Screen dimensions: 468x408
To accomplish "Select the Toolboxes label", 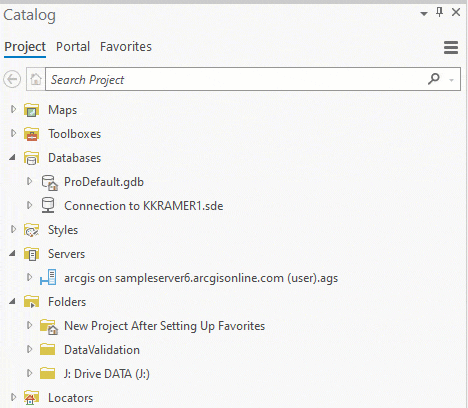I will [x=74, y=134].
